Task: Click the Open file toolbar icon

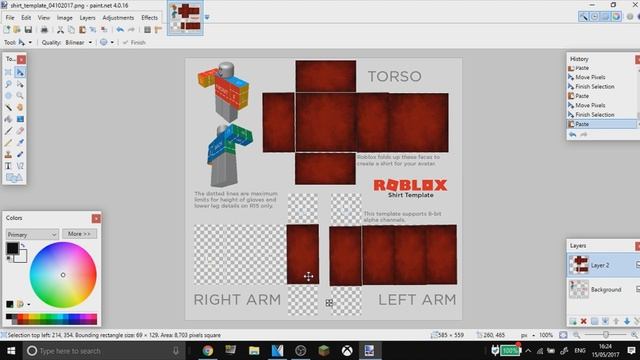Action: [x=17, y=30]
